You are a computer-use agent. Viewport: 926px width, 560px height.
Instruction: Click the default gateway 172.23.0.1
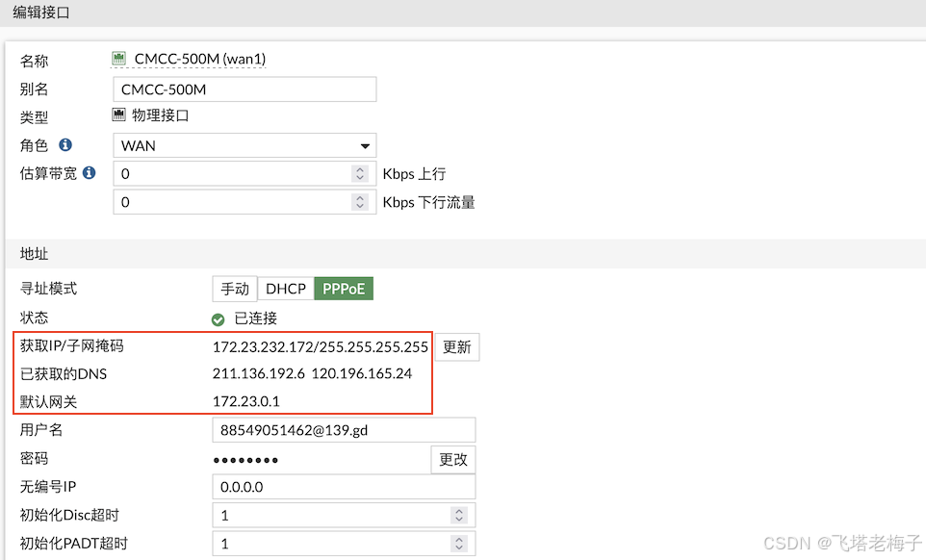(246, 401)
